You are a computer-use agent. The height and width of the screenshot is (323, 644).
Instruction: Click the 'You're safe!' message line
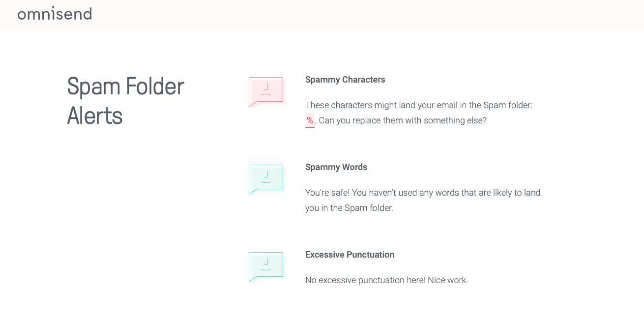[423, 193]
